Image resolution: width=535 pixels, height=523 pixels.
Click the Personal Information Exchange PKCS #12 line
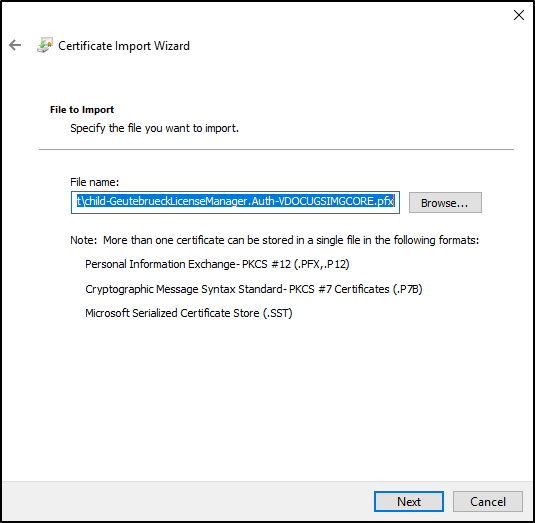(x=217, y=264)
